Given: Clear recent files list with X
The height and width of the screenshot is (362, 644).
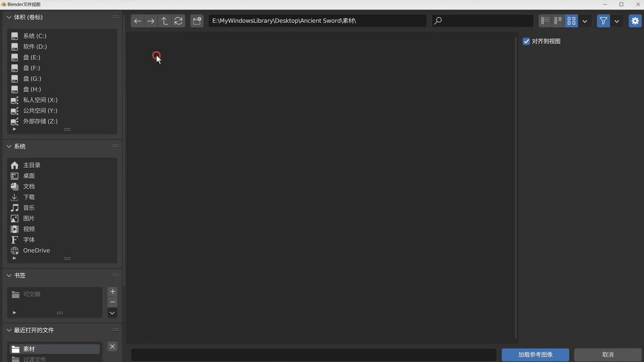Looking at the screenshot, I should click(112, 346).
